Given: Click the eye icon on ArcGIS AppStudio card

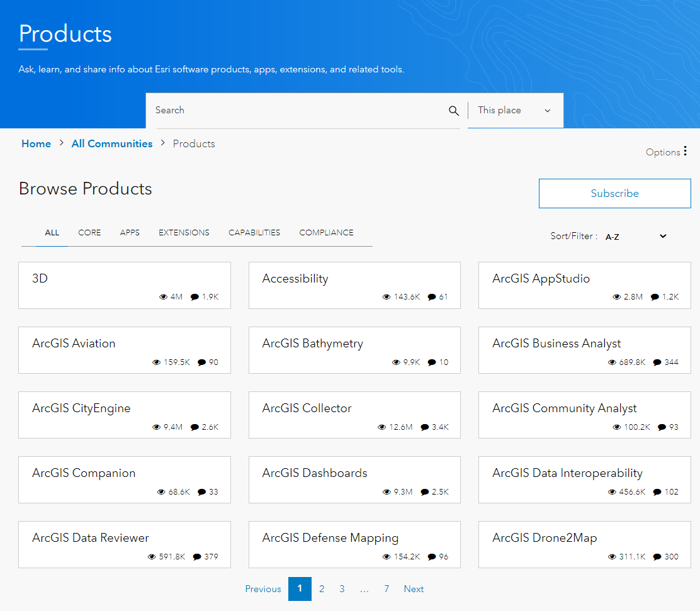Looking at the screenshot, I should click(x=616, y=297).
